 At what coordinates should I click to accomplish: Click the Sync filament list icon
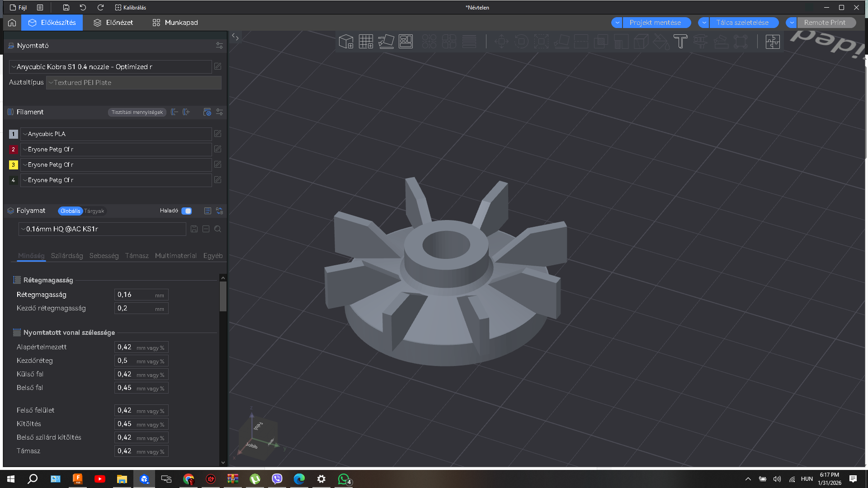[x=207, y=112]
